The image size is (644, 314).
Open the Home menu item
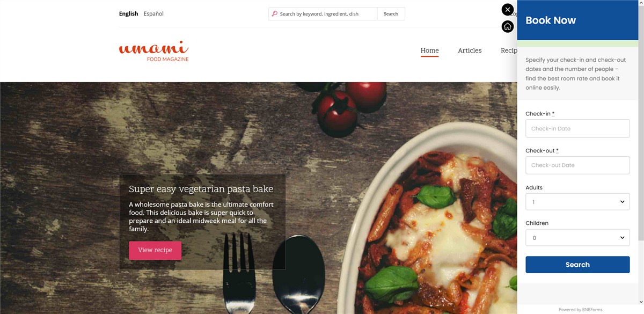pos(429,50)
